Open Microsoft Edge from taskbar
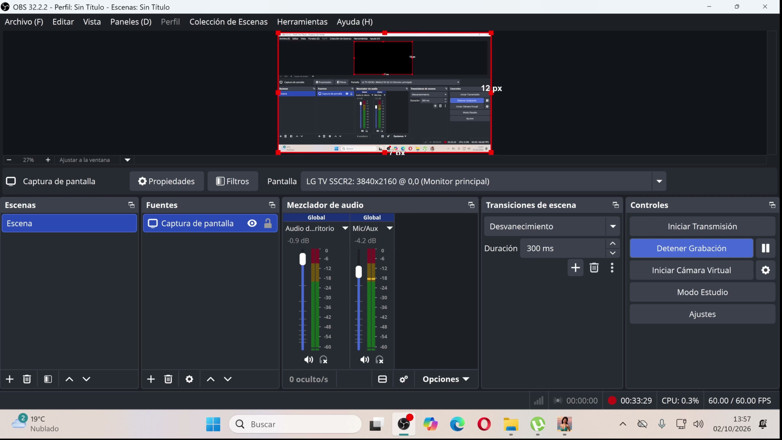Image resolution: width=782 pixels, height=440 pixels. click(x=457, y=424)
